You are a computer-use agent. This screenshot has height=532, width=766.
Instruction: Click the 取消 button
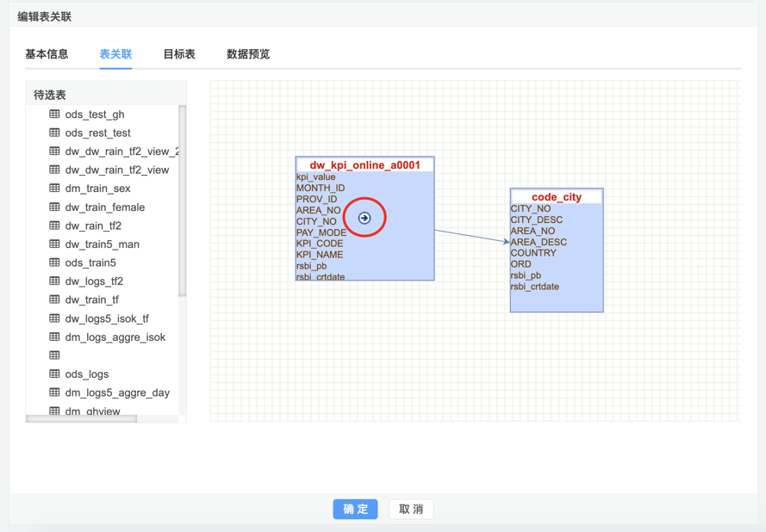point(411,509)
